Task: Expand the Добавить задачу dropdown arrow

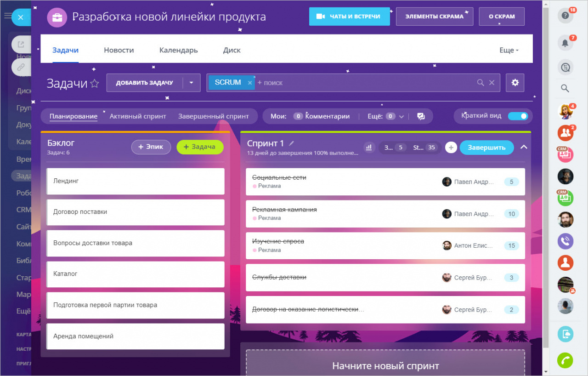Action: pyautogui.click(x=192, y=83)
